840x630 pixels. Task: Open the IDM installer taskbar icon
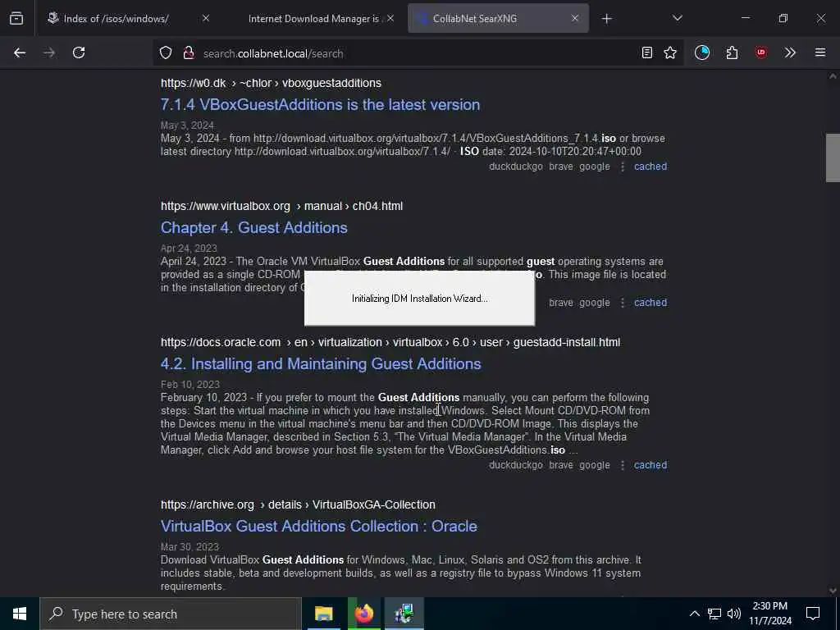tap(404, 614)
